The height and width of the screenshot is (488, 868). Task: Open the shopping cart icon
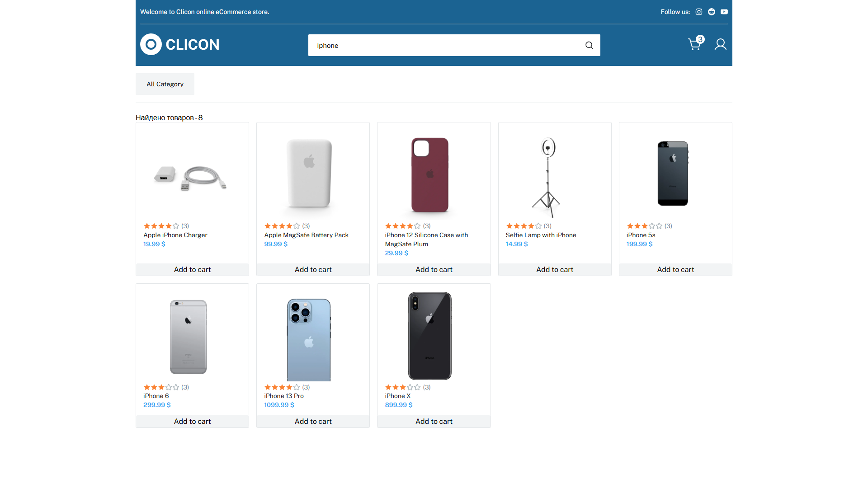click(x=694, y=44)
